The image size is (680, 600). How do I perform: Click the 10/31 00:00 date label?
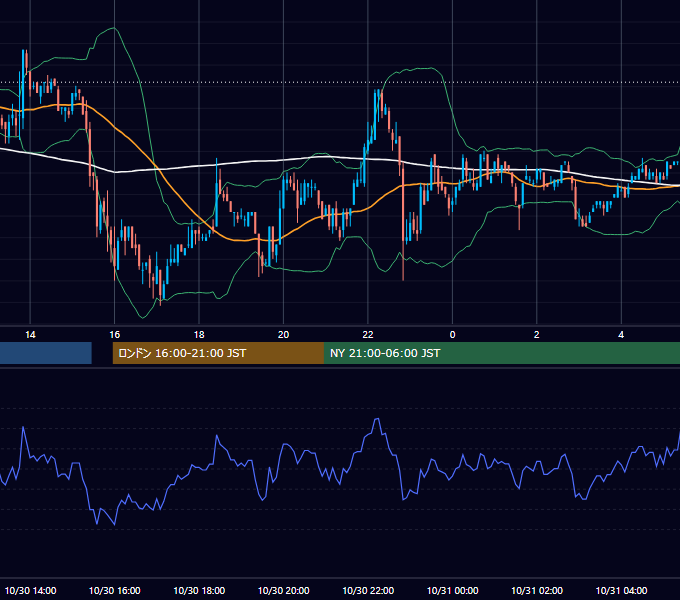click(452, 590)
